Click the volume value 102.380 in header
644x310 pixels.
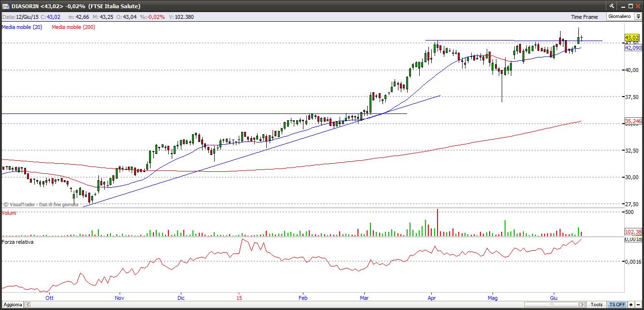[184, 17]
